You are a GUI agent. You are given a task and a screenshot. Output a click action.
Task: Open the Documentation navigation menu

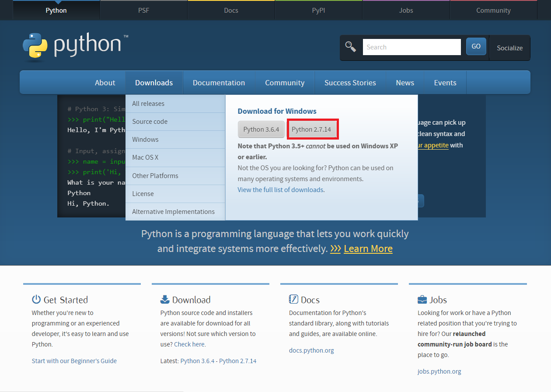[219, 83]
